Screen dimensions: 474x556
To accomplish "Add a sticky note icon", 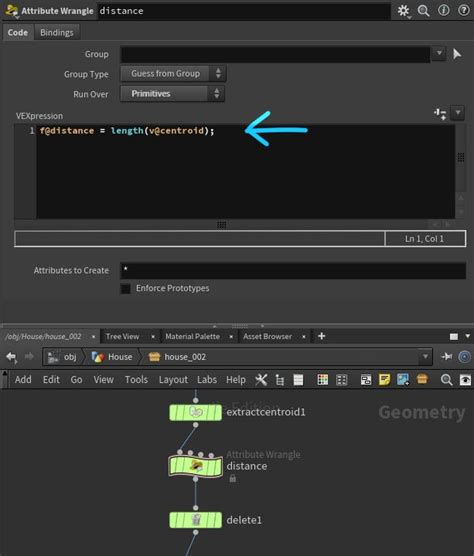I will (x=384, y=380).
